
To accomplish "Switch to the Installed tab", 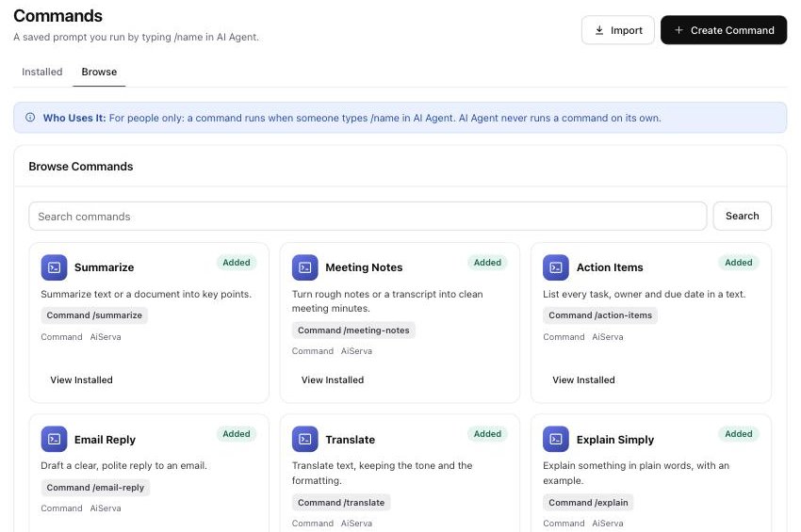I will pyautogui.click(x=41, y=72).
